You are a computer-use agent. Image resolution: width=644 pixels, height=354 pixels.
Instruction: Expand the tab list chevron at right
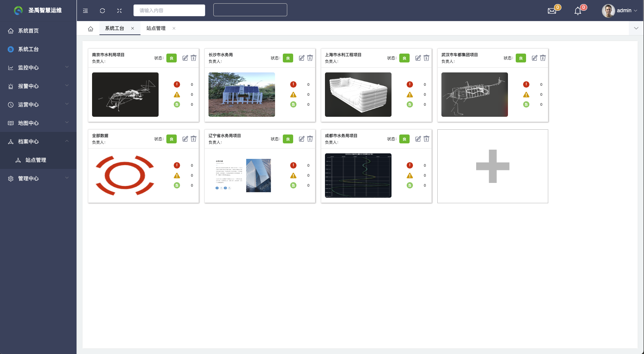pyautogui.click(x=636, y=28)
